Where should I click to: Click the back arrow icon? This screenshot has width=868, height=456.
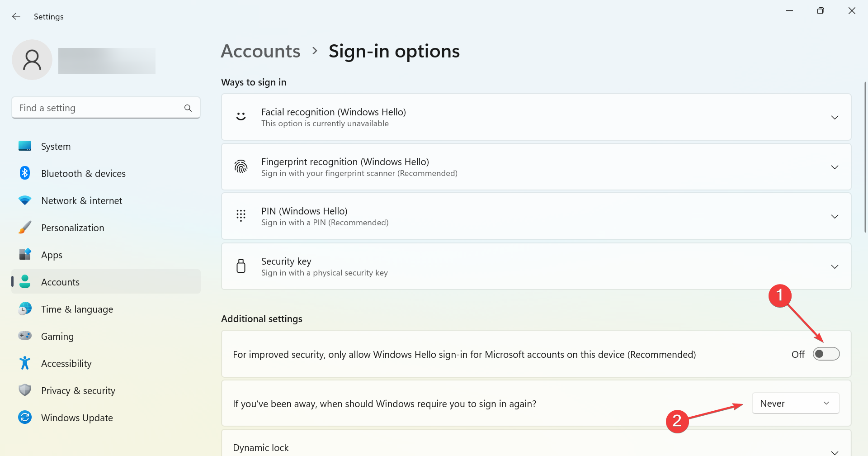[x=16, y=17]
